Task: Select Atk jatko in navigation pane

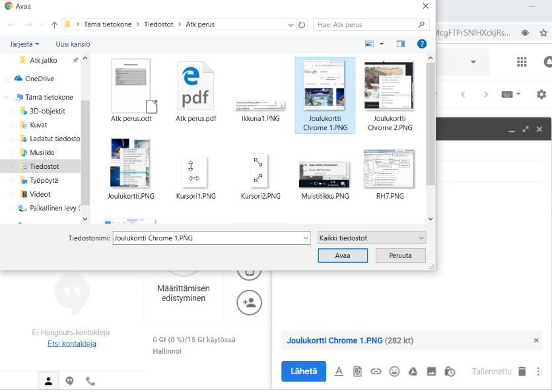Action: tap(44, 61)
